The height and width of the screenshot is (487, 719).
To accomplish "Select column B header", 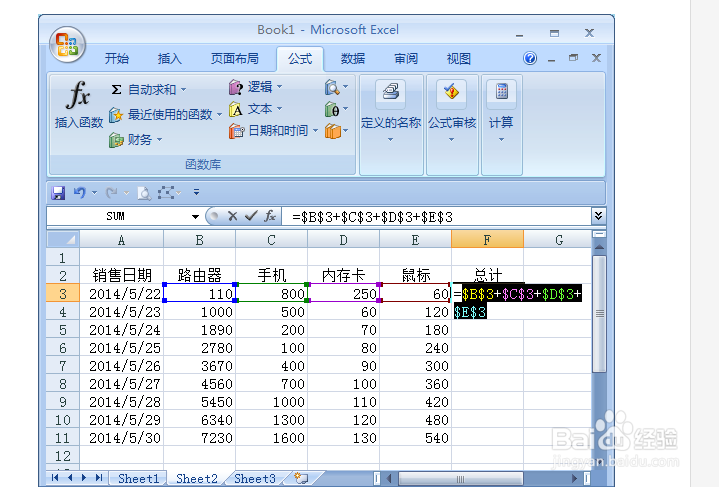I will (199, 240).
